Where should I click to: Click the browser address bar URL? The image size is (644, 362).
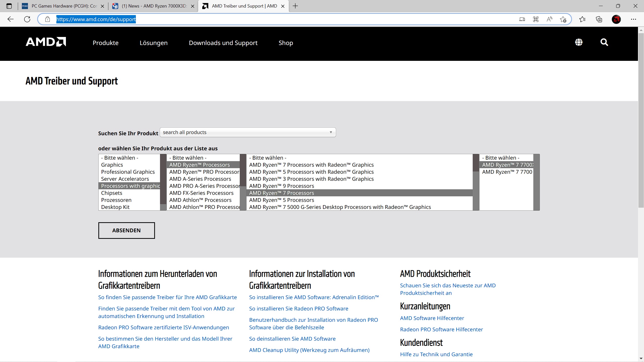coord(96,19)
